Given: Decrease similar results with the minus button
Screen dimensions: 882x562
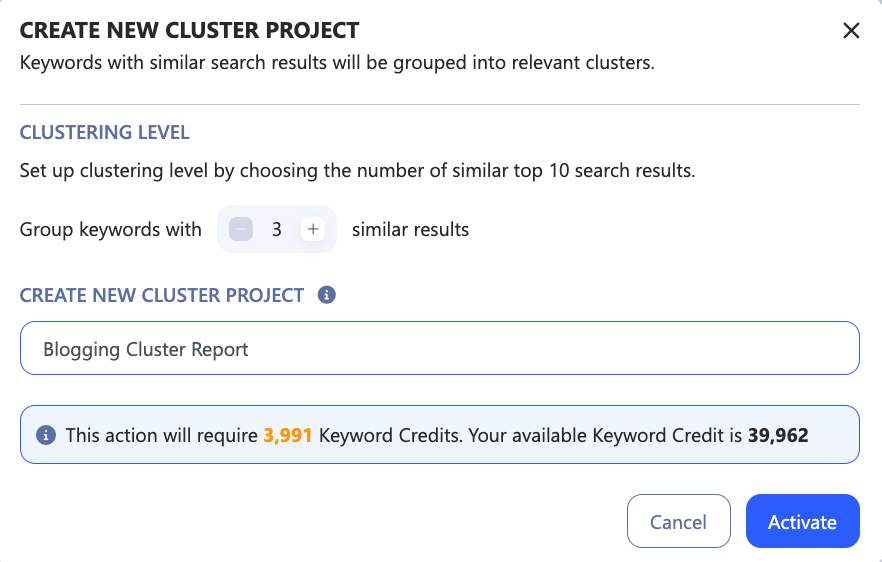Looking at the screenshot, I should pos(241,229).
